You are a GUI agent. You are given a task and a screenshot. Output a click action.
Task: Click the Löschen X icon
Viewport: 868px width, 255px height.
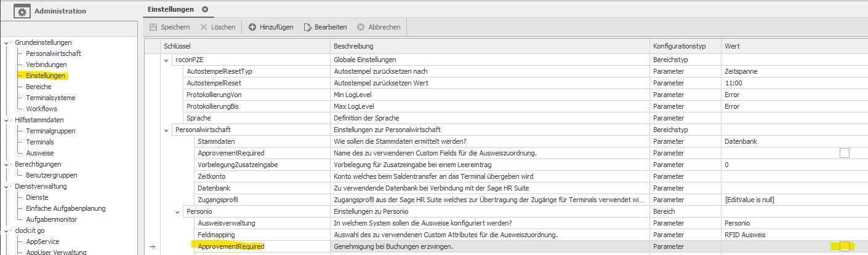tap(204, 27)
